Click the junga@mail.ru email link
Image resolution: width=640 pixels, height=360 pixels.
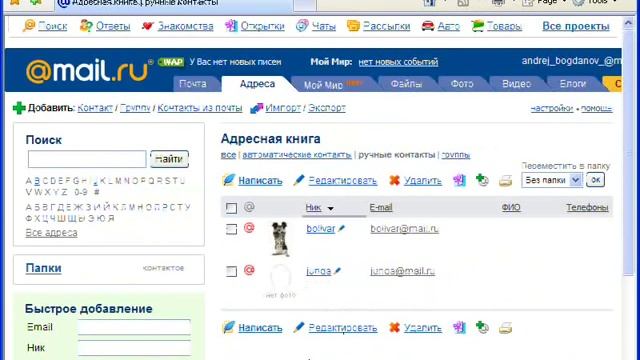[402, 271]
